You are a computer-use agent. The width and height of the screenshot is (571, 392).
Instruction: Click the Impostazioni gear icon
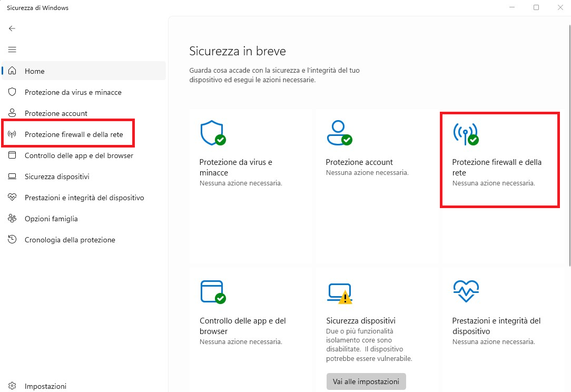coord(12,386)
